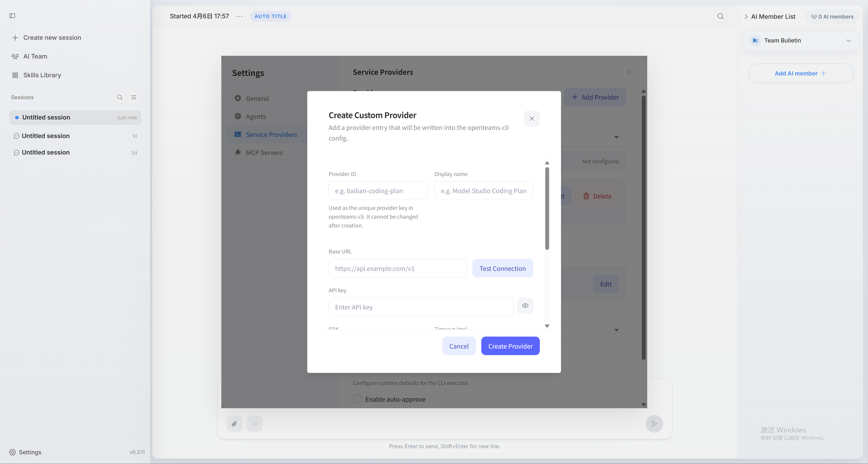The width and height of the screenshot is (868, 464).
Task: Click the Test Connection button
Action: tap(502, 268)
